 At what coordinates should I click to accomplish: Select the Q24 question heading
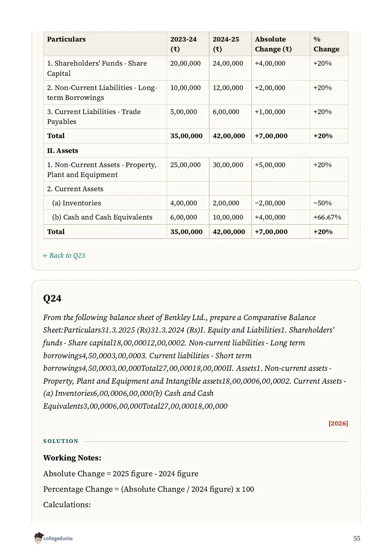tap(52, 298)
